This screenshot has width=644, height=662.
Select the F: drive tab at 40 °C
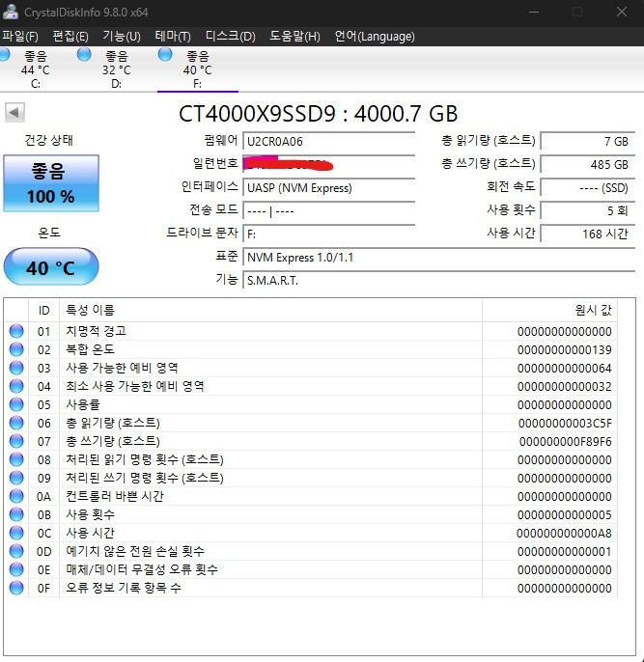[197, 69]
